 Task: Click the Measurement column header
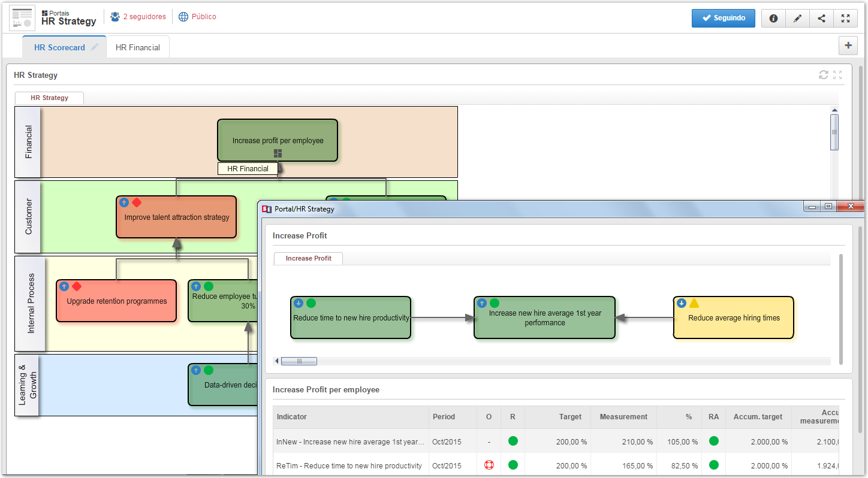point(623,417)
